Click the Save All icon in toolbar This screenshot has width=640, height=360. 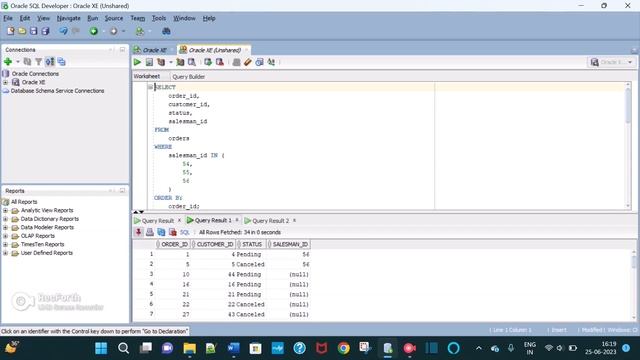[x=45, y=31]
